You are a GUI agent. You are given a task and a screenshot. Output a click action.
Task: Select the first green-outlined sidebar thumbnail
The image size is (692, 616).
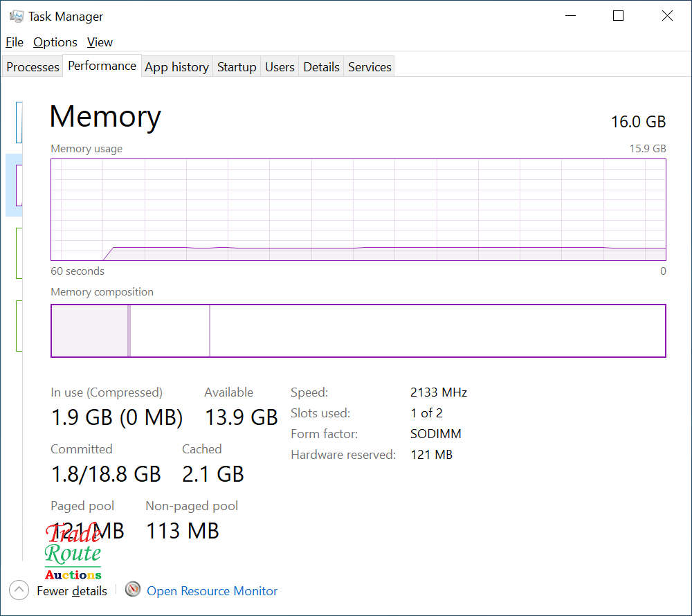click(x=19, y=253)
